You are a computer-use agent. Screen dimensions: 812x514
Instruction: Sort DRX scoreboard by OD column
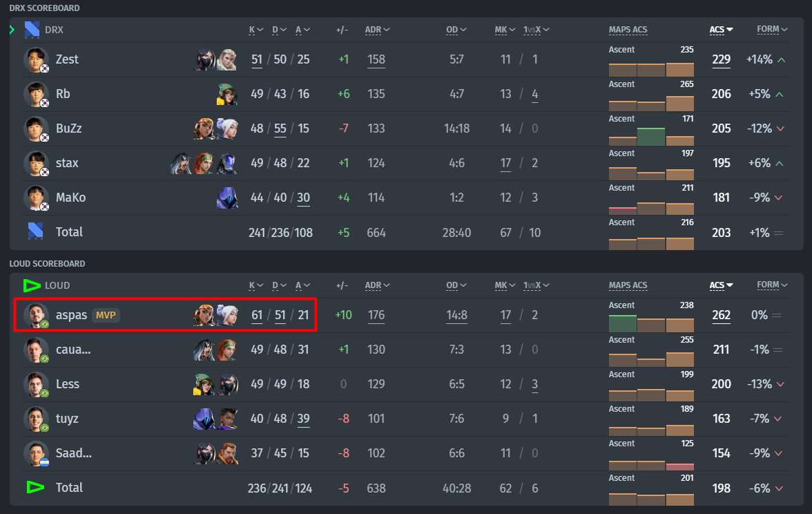(456, 30)
